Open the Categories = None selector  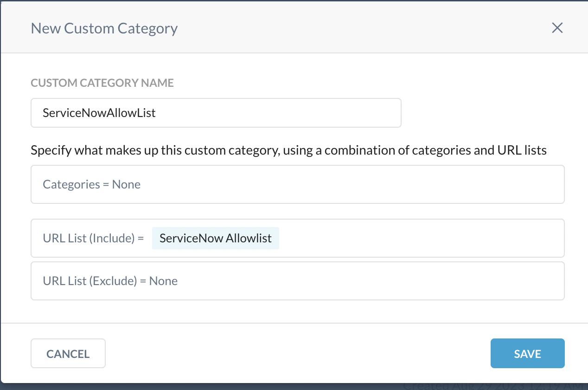297,184
